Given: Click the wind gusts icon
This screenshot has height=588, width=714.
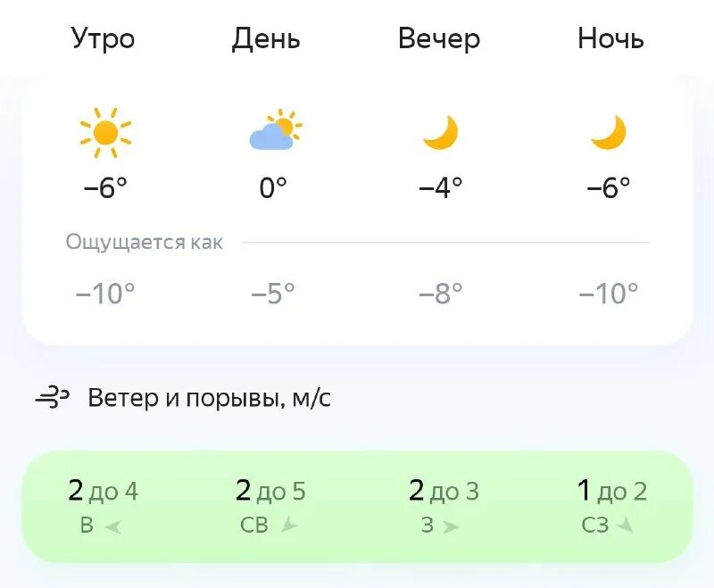Looking at the screenshot, I should point(53,398).
